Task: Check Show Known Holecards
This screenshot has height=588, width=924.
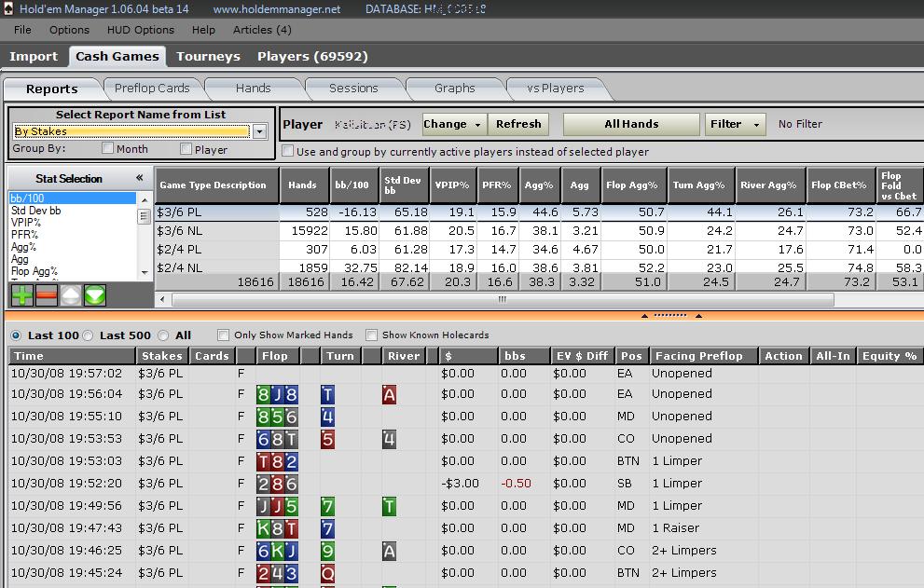Action: (371, 335)
